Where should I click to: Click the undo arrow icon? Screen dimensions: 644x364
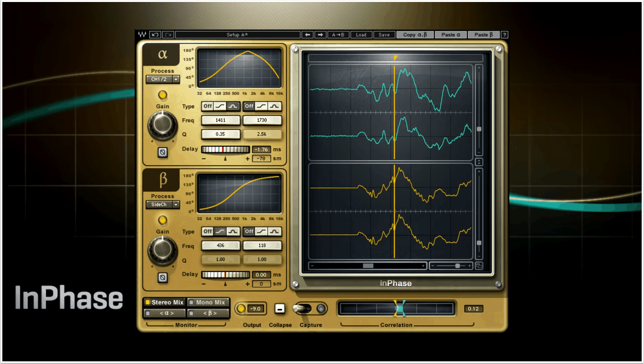[x=155, y=35]
